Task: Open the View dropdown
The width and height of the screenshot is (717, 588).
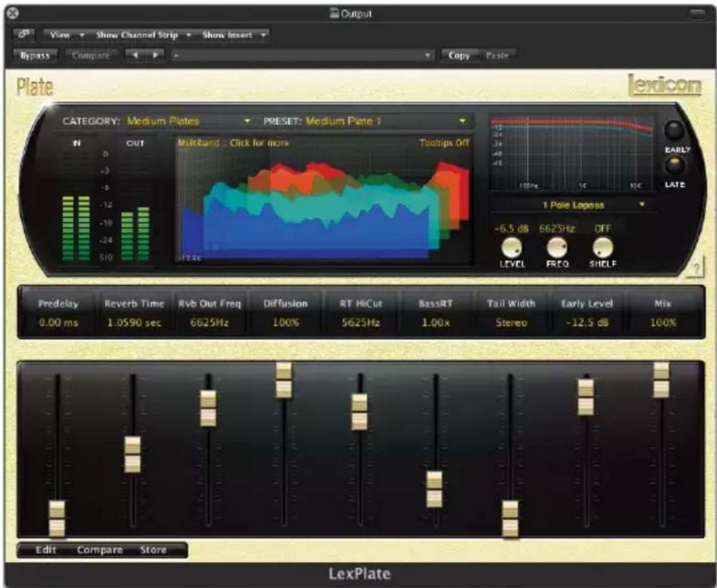Action: (67, 35)
